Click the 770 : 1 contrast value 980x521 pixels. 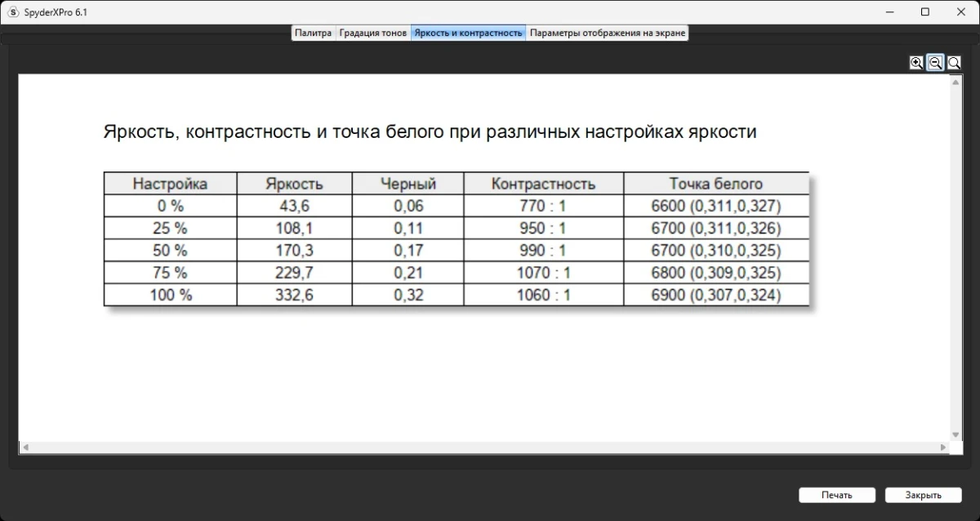[x=543, y=206]
